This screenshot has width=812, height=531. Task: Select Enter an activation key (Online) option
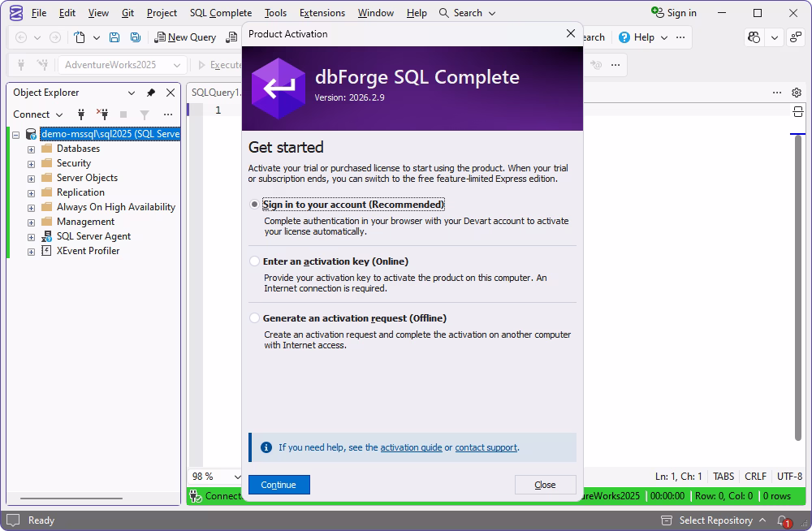click(x=254, y=261)
